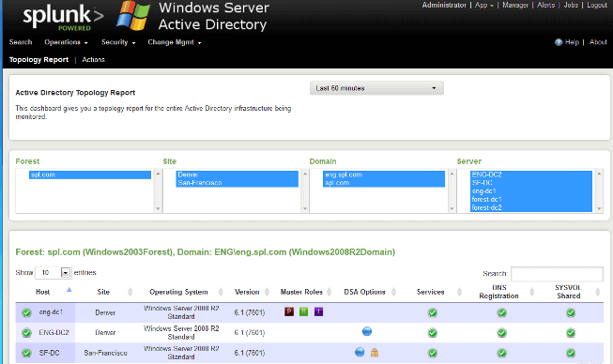
Task: Click the lock DSA option icon for SF-DC
Action: tap(375, 353)
